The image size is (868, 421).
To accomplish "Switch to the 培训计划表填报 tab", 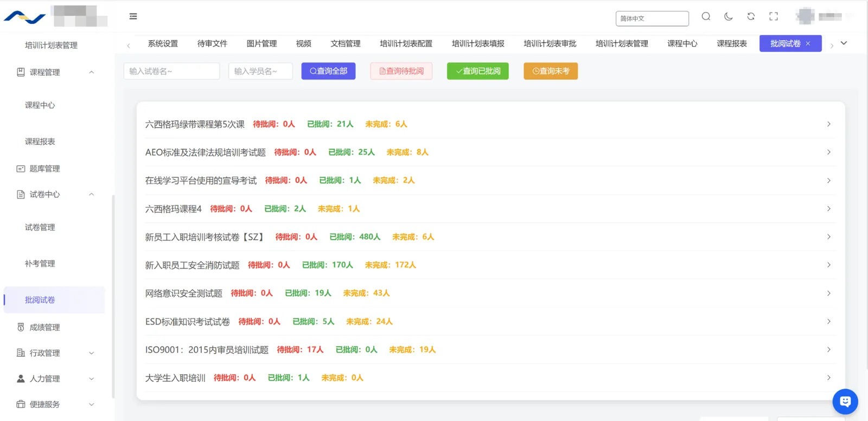I will coord(478,43).
